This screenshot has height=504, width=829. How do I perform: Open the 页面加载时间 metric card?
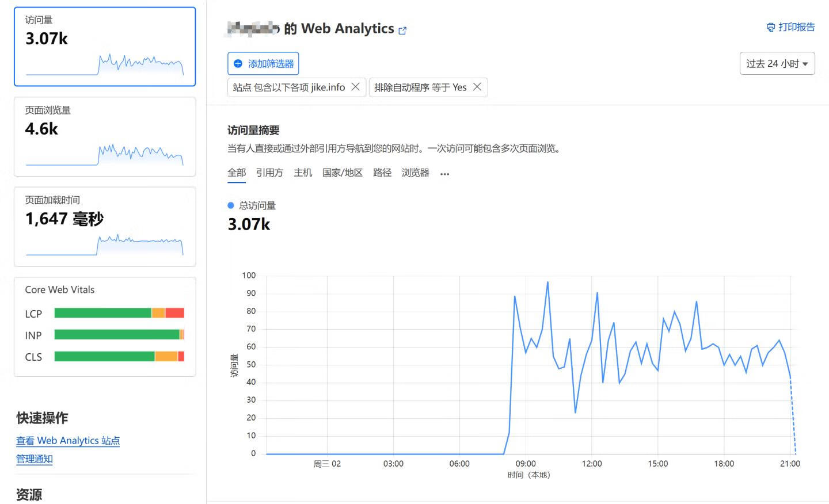105,227
